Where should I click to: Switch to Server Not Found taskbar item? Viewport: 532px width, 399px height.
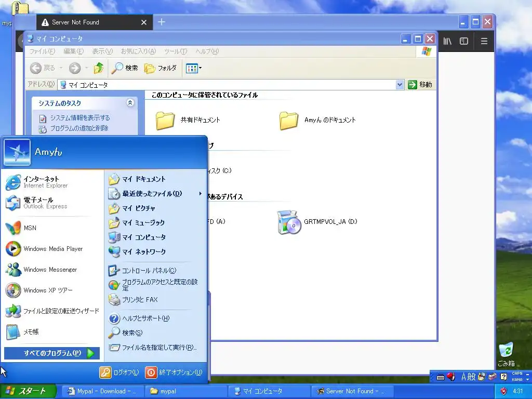(x=351, y=391)
